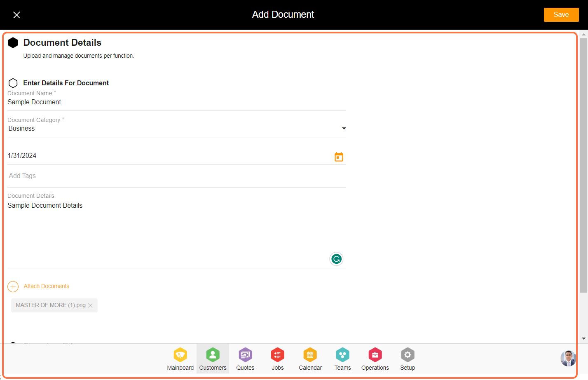Click the scrollbar down arrow
This screenshot has height=380, width=588.
click(583, 339)
